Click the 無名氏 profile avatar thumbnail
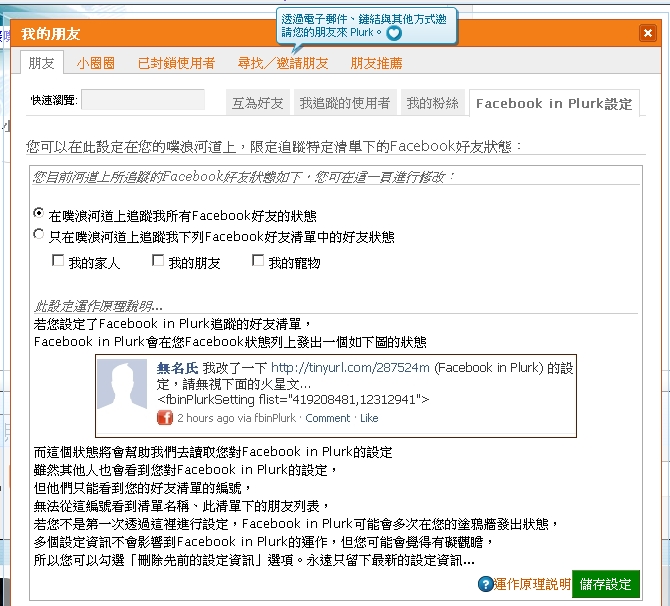 pos(122,384)
